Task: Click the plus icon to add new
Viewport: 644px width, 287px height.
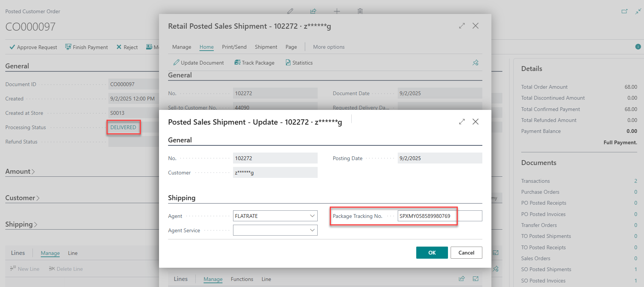Action: click(x=337, y=11)
